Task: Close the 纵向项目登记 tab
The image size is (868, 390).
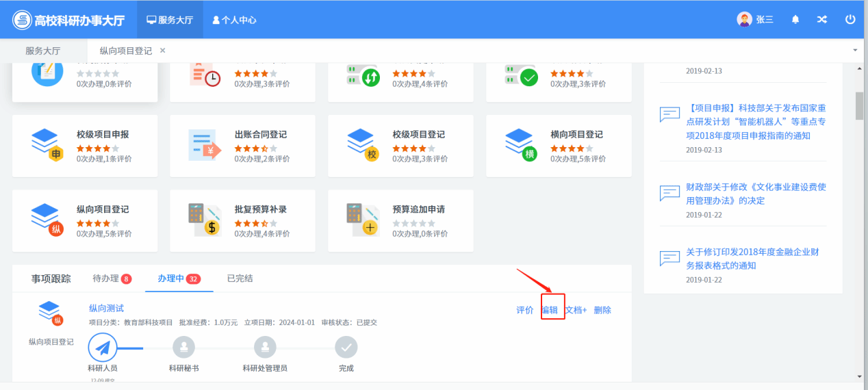Action: (162, 51)
